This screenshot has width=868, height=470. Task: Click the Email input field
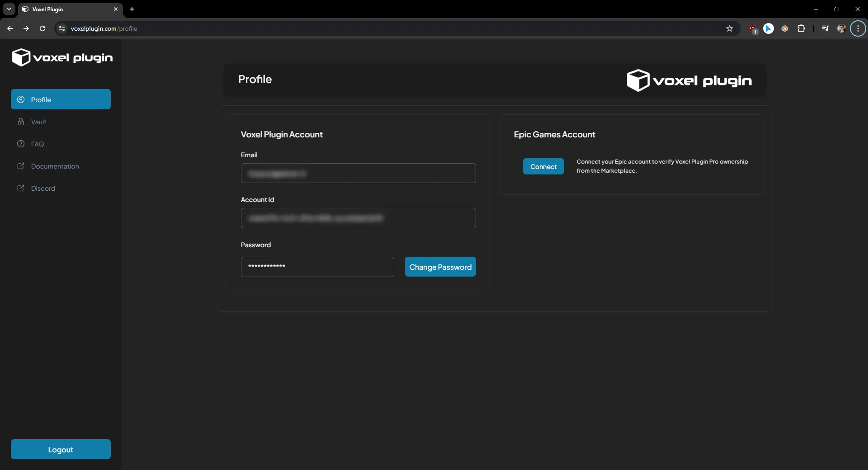pyautogui.click(x=358, y=174)
